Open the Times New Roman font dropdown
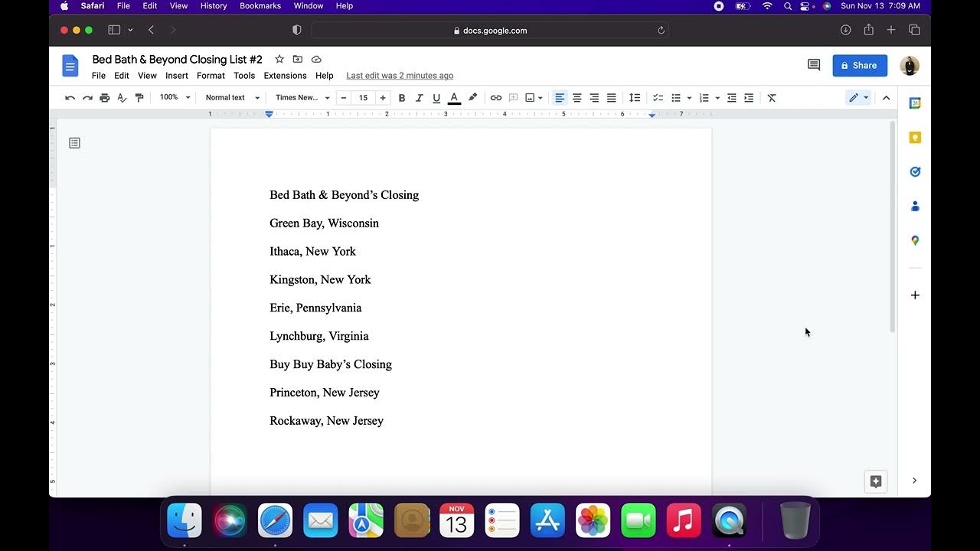Screen dimensions: 980x551 point(302,98)
